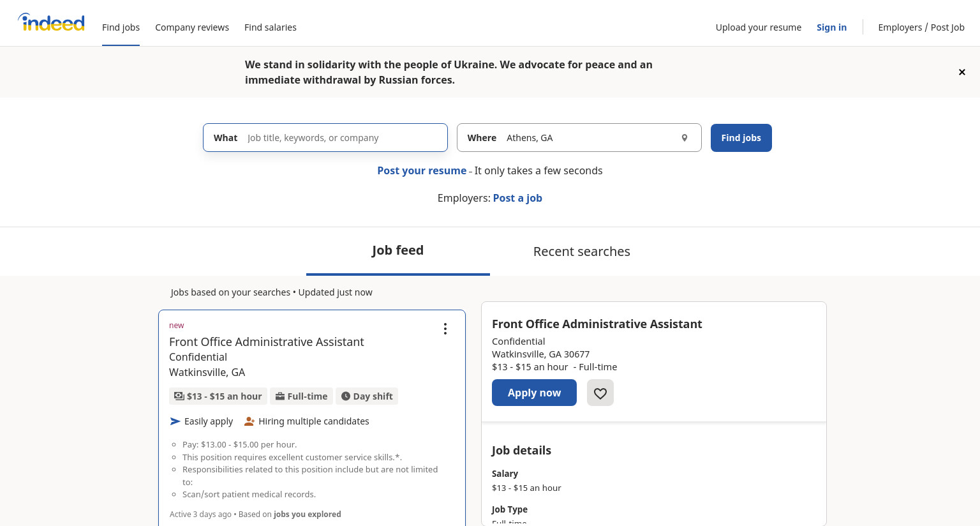Follow the Post a job link
The height and width of the screenshot is (526, 980).
[517, 198]
